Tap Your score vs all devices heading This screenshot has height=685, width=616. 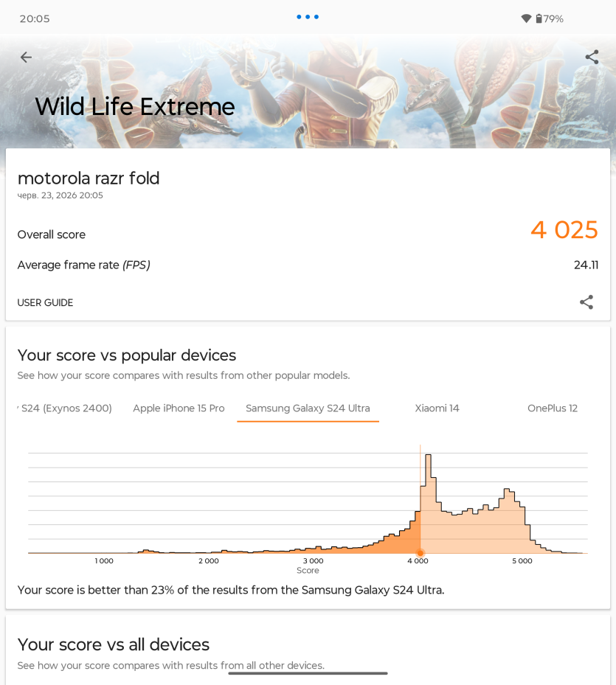coord(114,644)
